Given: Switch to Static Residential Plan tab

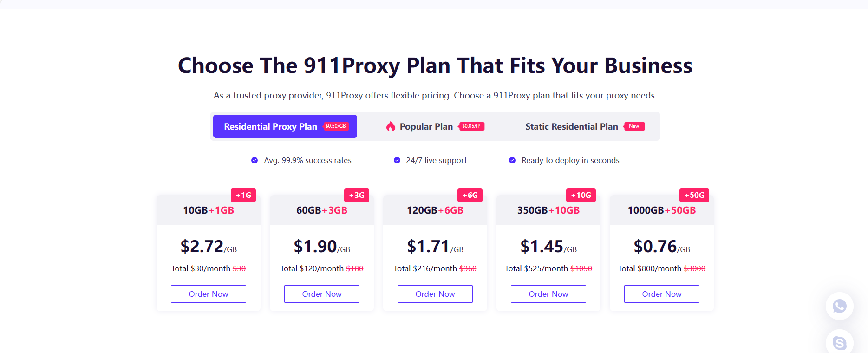Looking at the screenshot, I should 572,126.
